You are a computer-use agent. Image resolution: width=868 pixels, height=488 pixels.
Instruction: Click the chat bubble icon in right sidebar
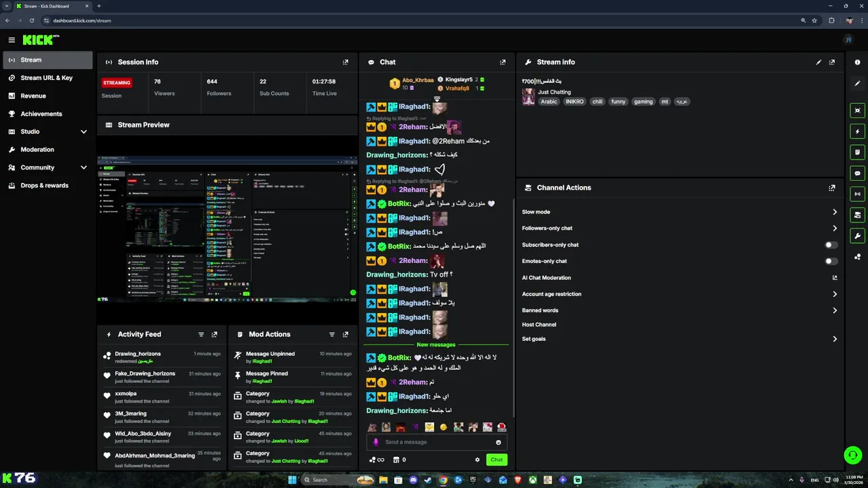858,174
